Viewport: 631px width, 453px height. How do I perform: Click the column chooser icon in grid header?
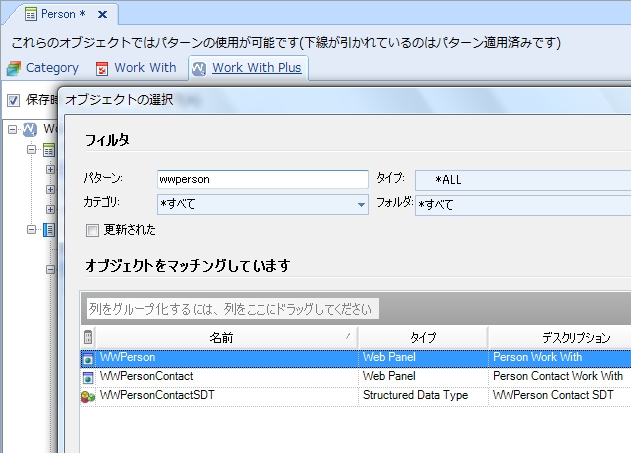88,338
